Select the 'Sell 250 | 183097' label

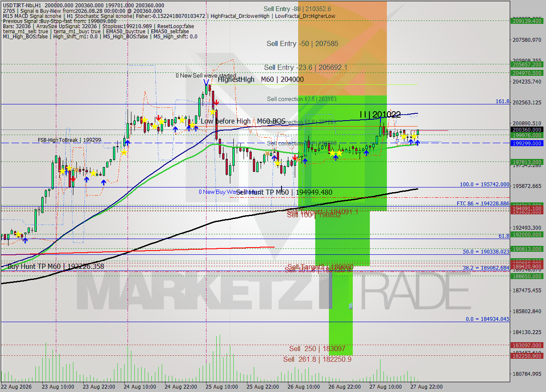pos(317,349)
